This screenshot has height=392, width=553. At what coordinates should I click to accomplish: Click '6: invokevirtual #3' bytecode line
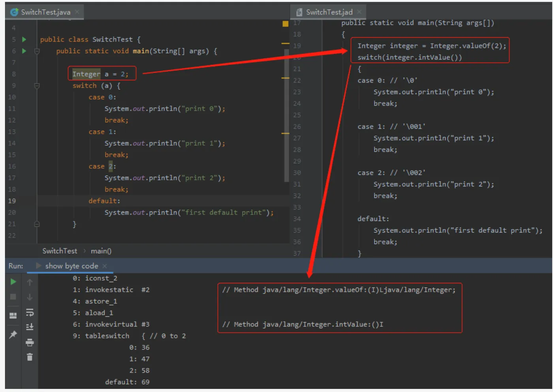coord(111,324)
